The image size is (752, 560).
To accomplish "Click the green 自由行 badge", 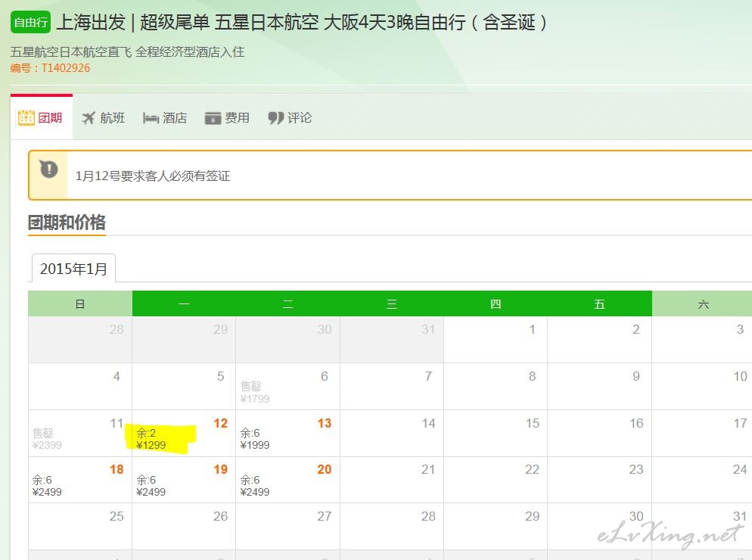I will coord(30,22).
